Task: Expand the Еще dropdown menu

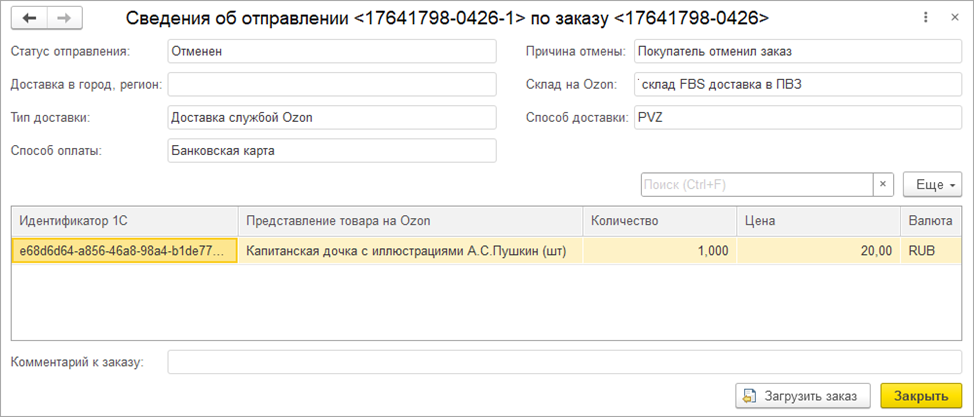Action: pyautogui.click(x=933, y=185)
